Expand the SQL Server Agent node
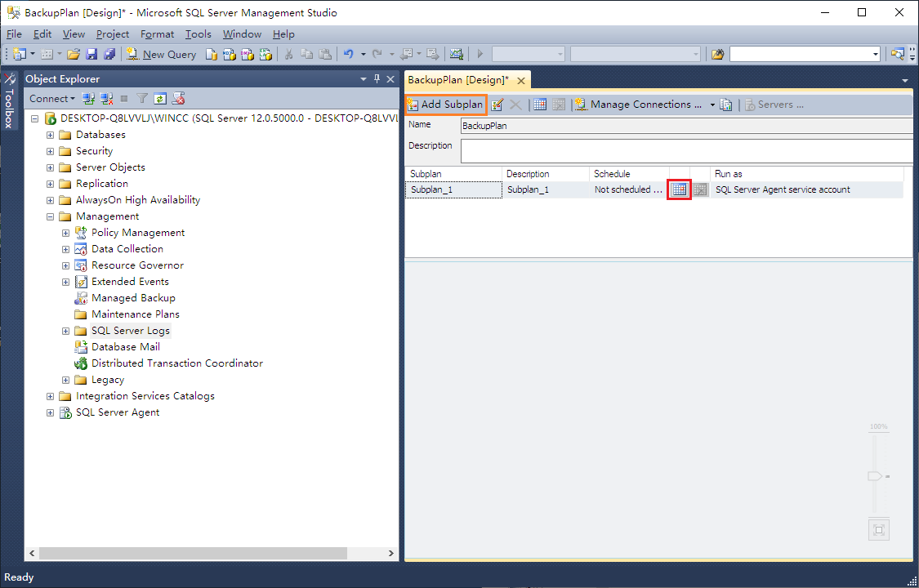 point(51,413)
